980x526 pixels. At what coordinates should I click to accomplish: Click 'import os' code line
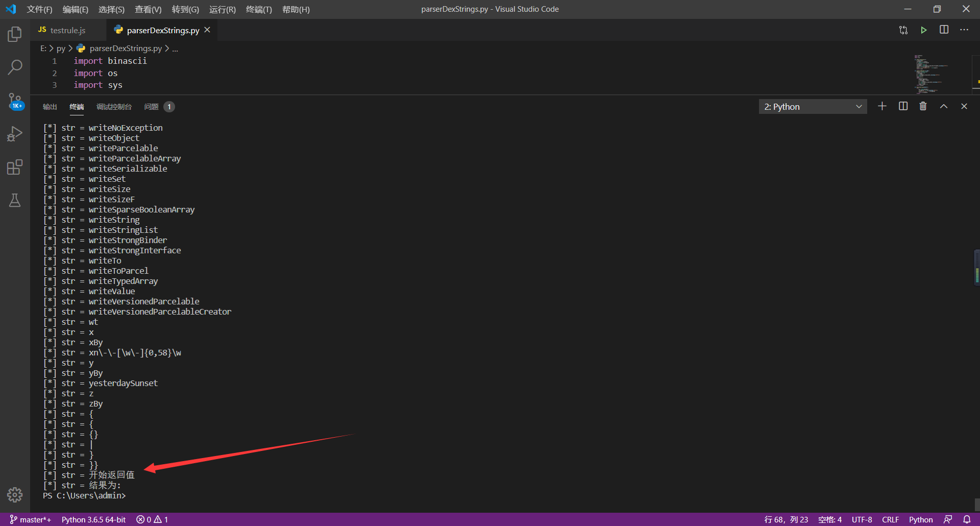click(95, 73)
